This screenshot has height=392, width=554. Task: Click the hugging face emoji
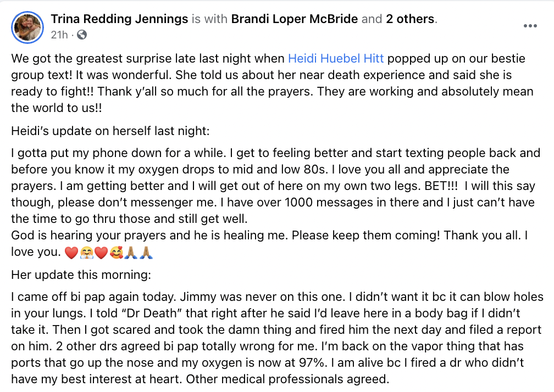coord(86,253)
